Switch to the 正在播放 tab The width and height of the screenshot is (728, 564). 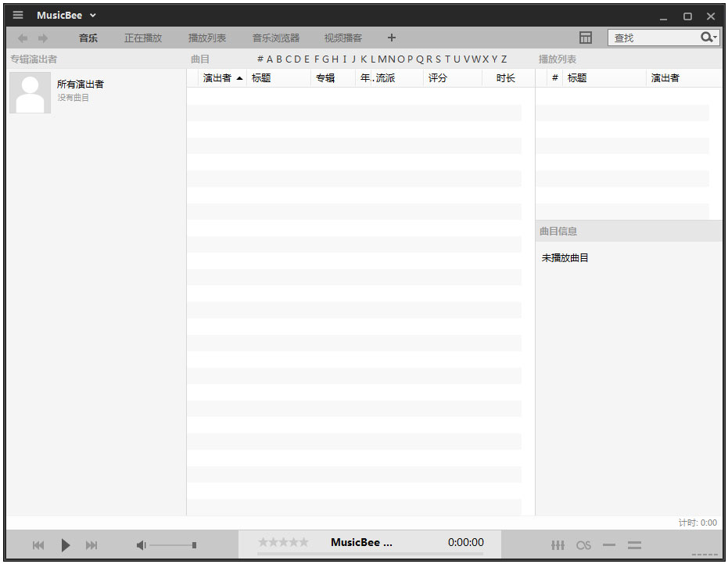click(x=142, y=37)
